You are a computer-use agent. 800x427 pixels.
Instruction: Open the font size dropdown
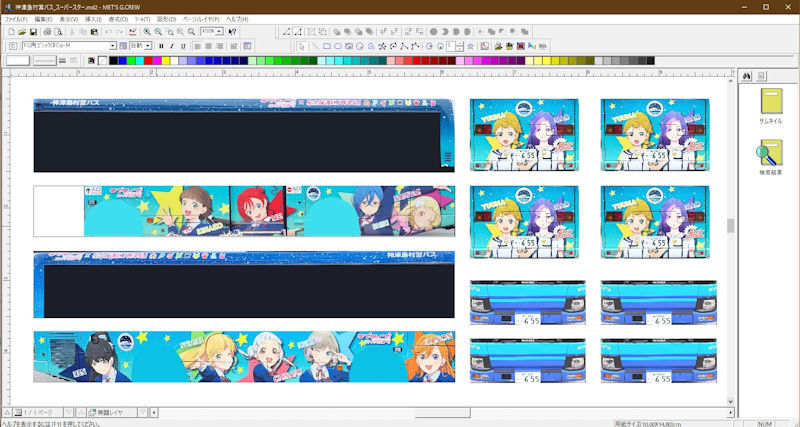148,46
